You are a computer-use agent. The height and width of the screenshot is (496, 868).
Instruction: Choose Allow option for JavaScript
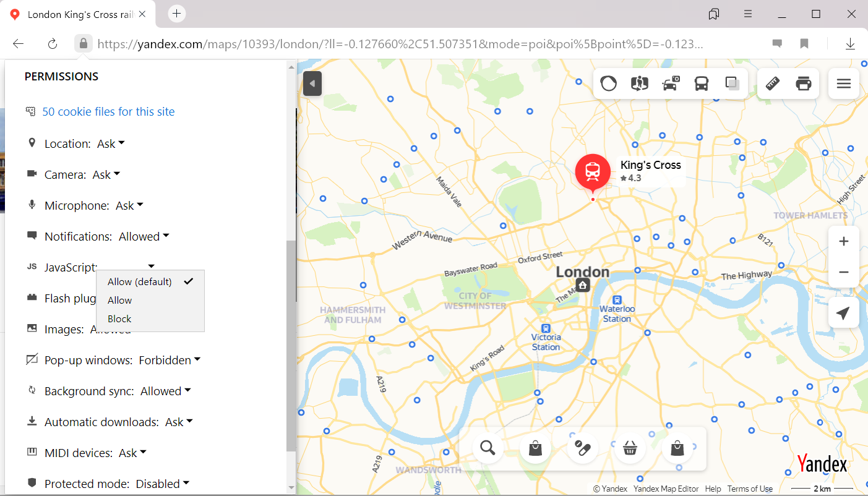coord(150,300)
